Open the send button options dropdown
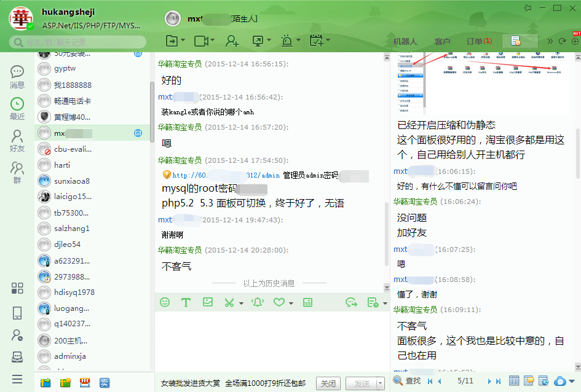 [x=380, y=383]
